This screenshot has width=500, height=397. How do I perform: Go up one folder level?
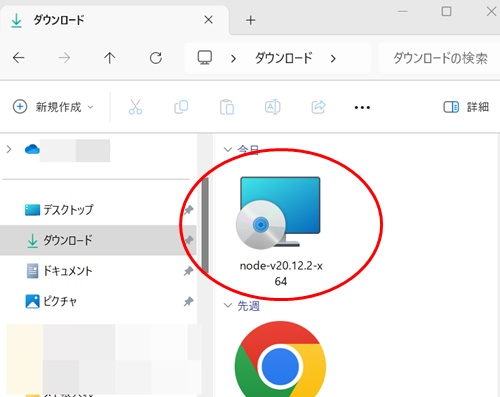pos(110,58)
